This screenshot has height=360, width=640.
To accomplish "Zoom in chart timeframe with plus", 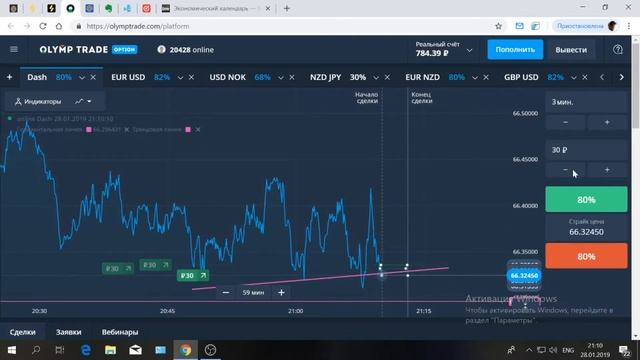I will tap(281, 292).
